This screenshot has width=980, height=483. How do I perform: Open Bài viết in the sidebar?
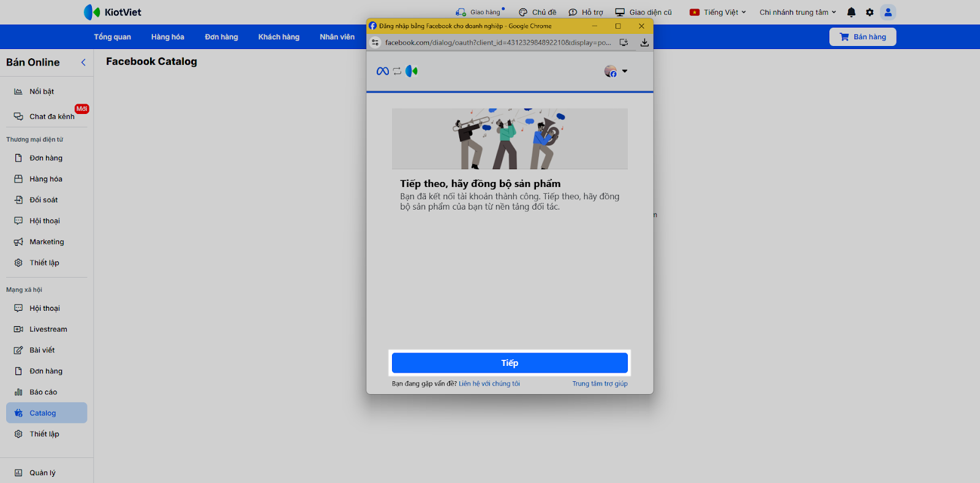47,350
